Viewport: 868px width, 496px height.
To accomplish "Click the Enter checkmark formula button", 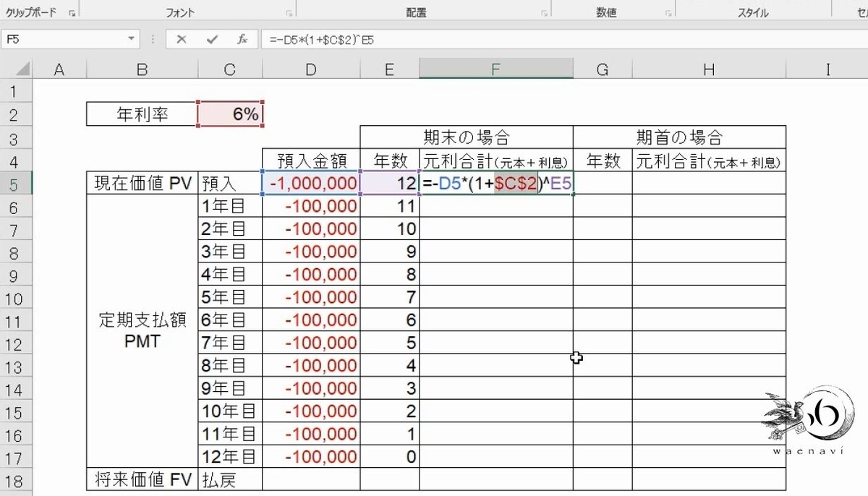I will click(212, 39).
